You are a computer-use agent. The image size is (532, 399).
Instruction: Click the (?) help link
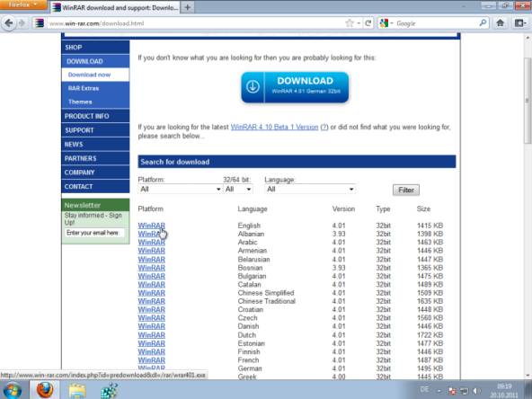324,127
